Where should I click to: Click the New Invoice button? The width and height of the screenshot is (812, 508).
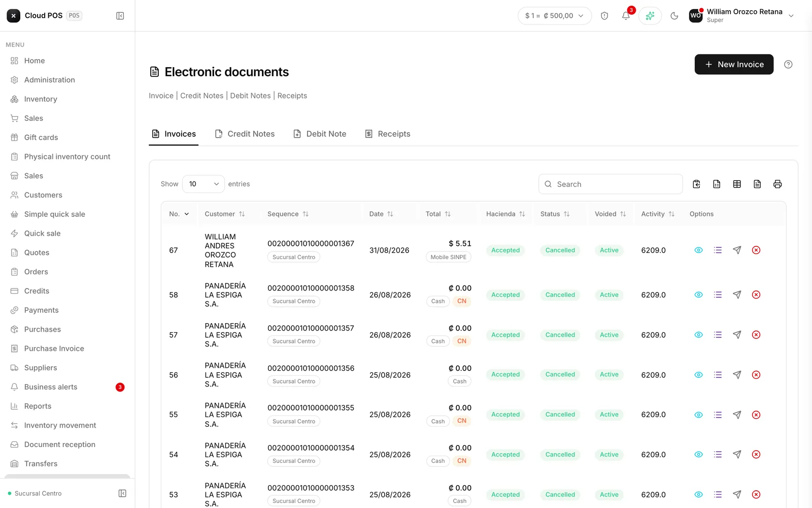tap(734, 65)
